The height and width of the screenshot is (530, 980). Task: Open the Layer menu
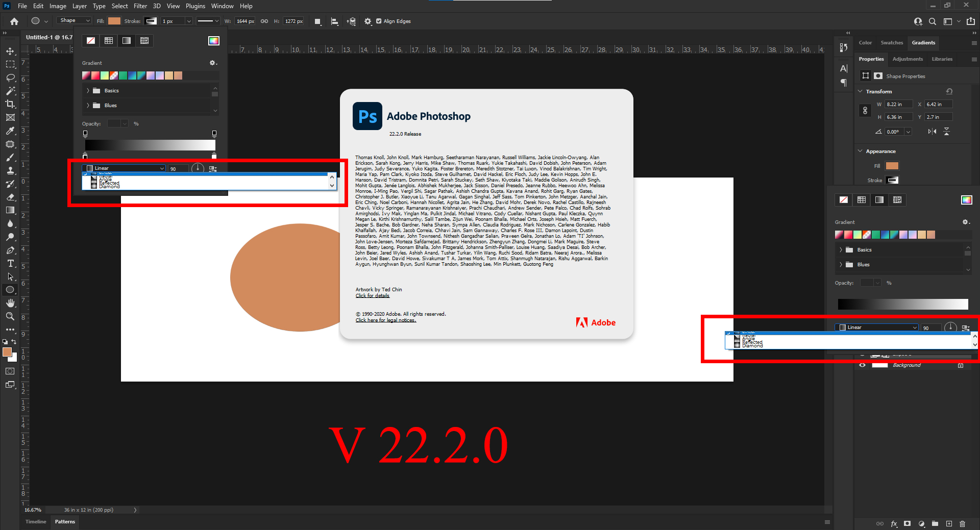[79, 6]
